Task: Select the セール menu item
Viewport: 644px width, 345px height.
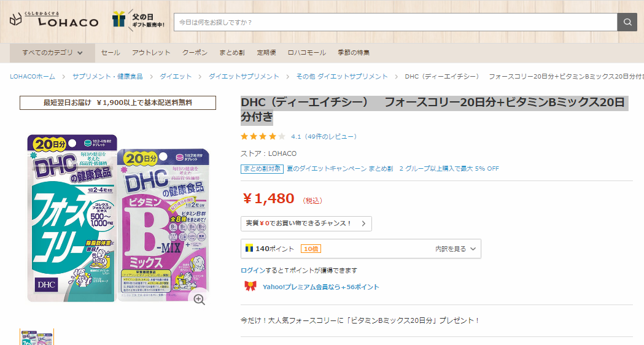Action: coord(111,53)
